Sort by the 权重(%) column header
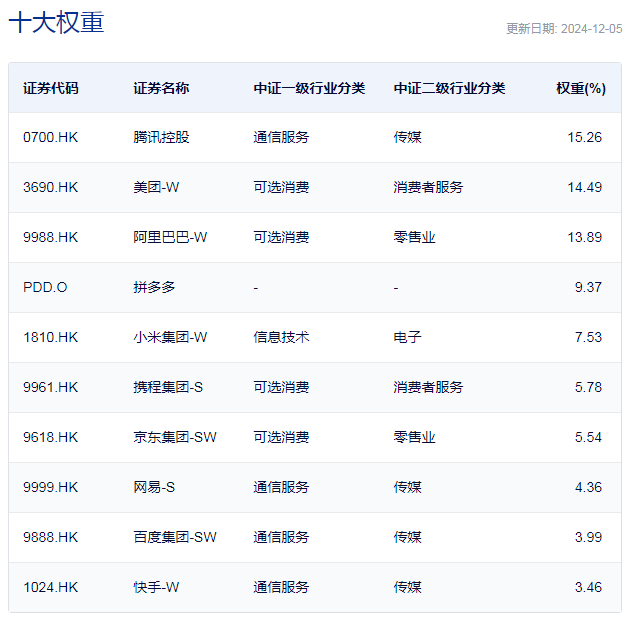Screen dimensions: 628x621 (580, 88)
